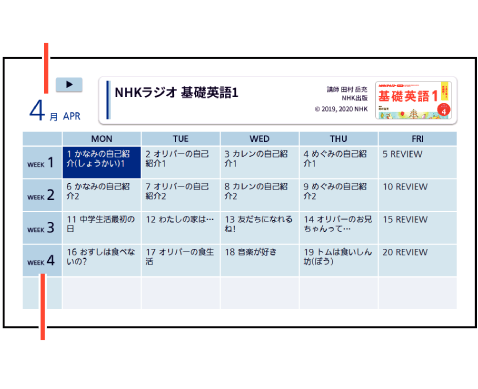This screenshot has width=478, height=389.
Task: Click the NHK出版 publisher text
Action: [354, 98]
